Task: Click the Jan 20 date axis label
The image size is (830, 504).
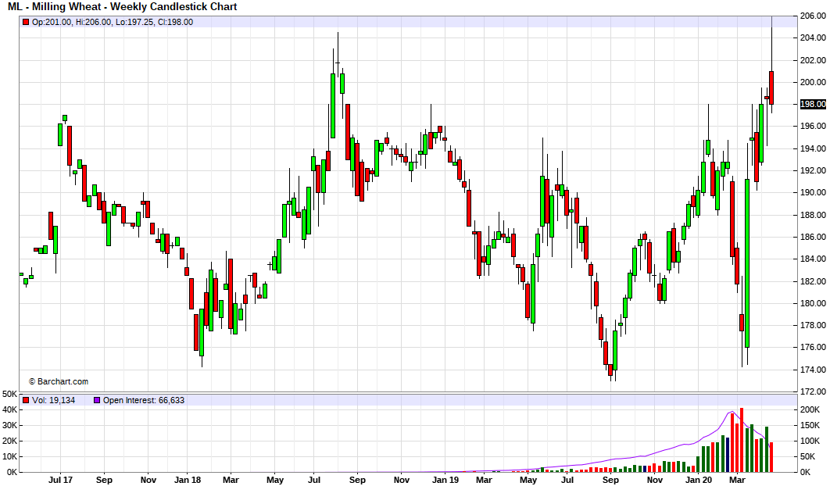Action: 699,480
